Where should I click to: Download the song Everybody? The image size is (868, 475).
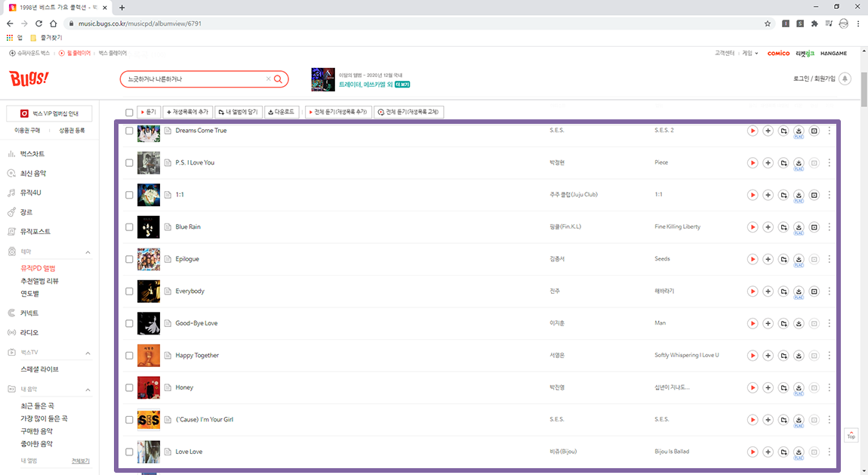[799, 291]
